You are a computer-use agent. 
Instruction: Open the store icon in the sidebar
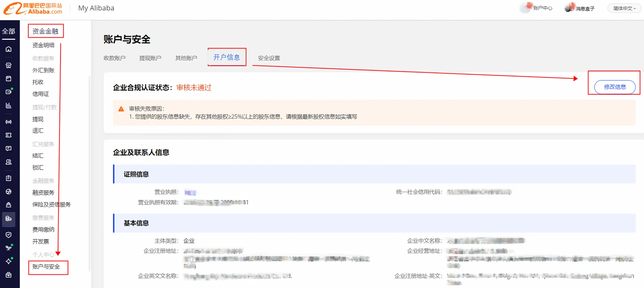[9, 65]
